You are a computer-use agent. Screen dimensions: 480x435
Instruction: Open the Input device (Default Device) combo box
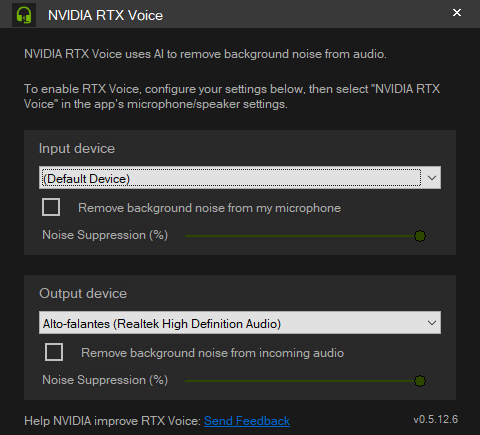point(240,178)
